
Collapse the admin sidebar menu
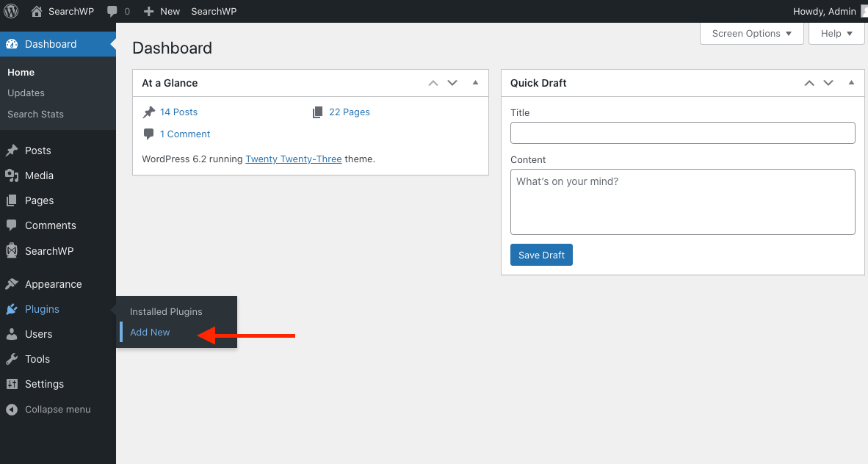(57, 409)
